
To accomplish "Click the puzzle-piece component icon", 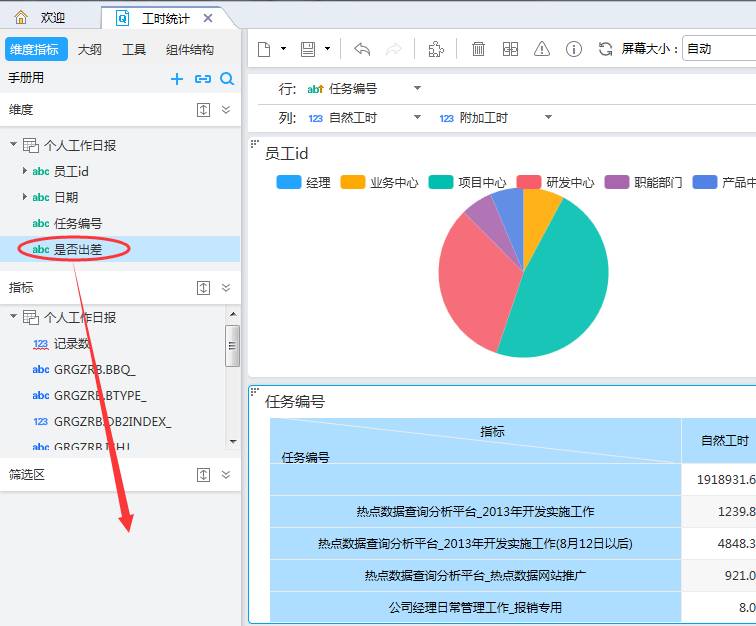I will (436, 49).
